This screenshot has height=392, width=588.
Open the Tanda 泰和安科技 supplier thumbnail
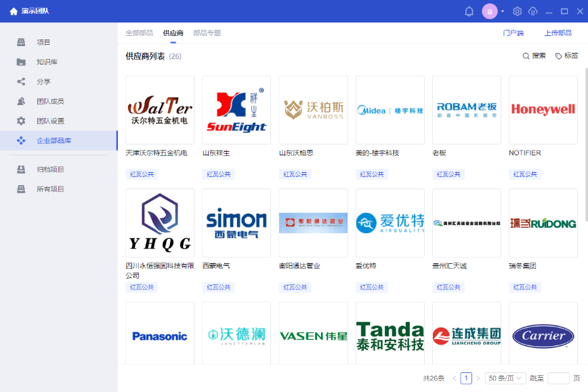coord(390,334)
